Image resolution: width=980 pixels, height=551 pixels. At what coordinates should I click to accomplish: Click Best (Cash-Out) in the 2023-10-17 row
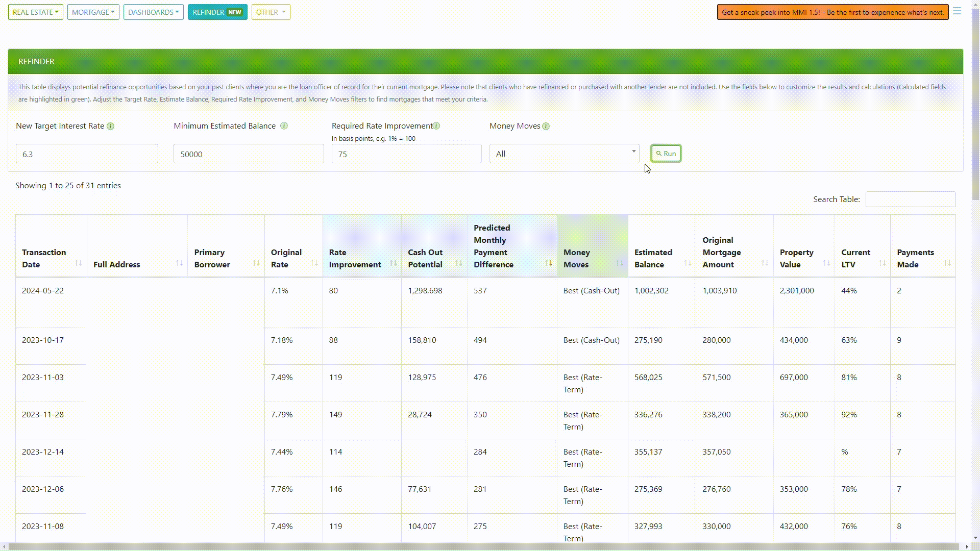click(x=592, y=340)
